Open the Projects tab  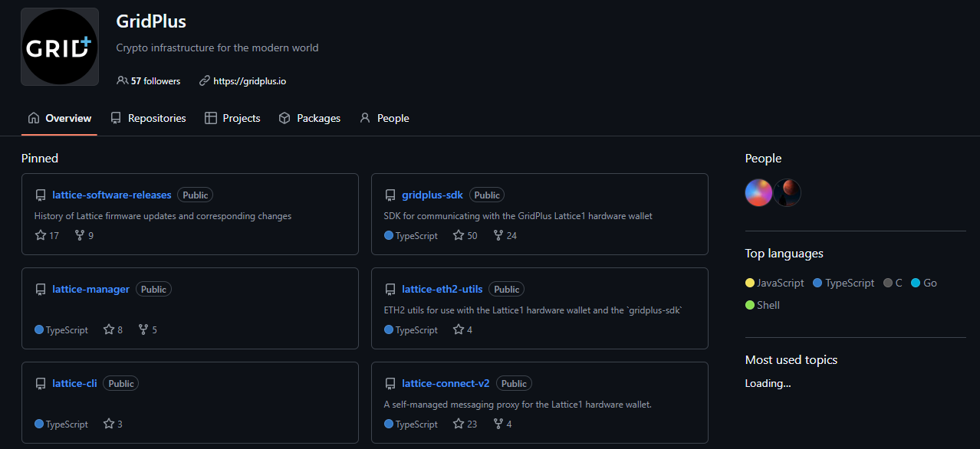click(x=232, y=118)
